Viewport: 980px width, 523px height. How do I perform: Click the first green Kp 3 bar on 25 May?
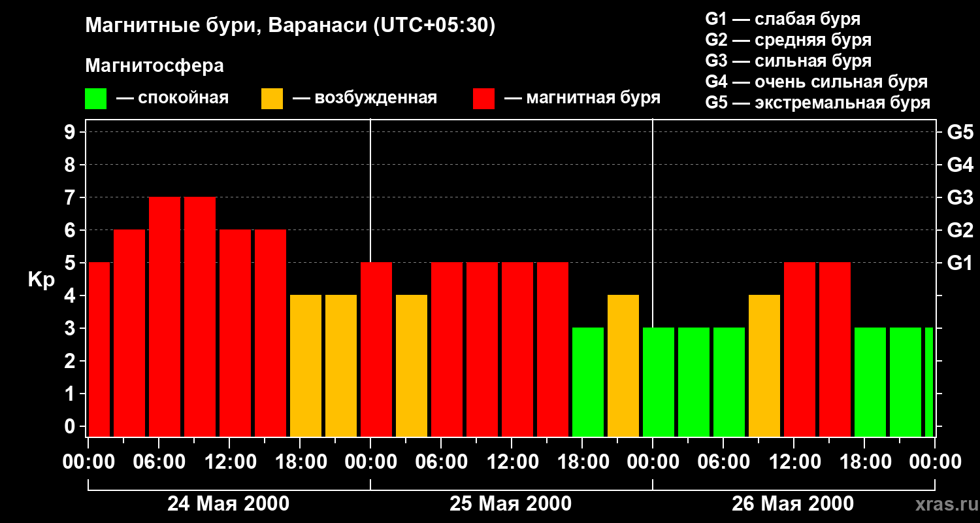click(588, 382)
